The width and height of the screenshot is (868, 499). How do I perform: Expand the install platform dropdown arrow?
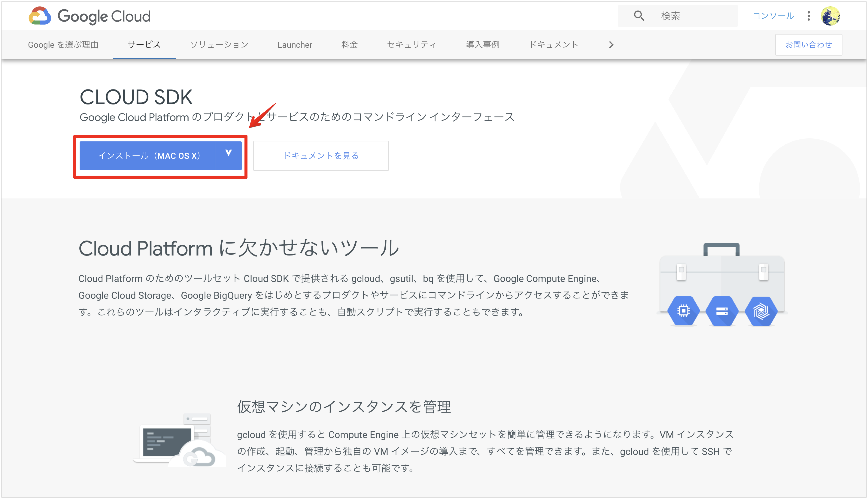pos(228,155)
